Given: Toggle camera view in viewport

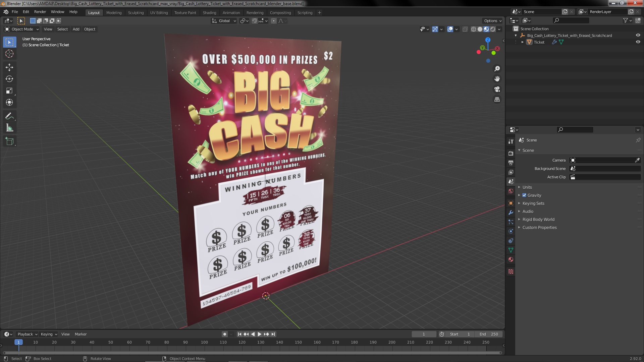Looking at the screenshot, I should click(497, 89).
